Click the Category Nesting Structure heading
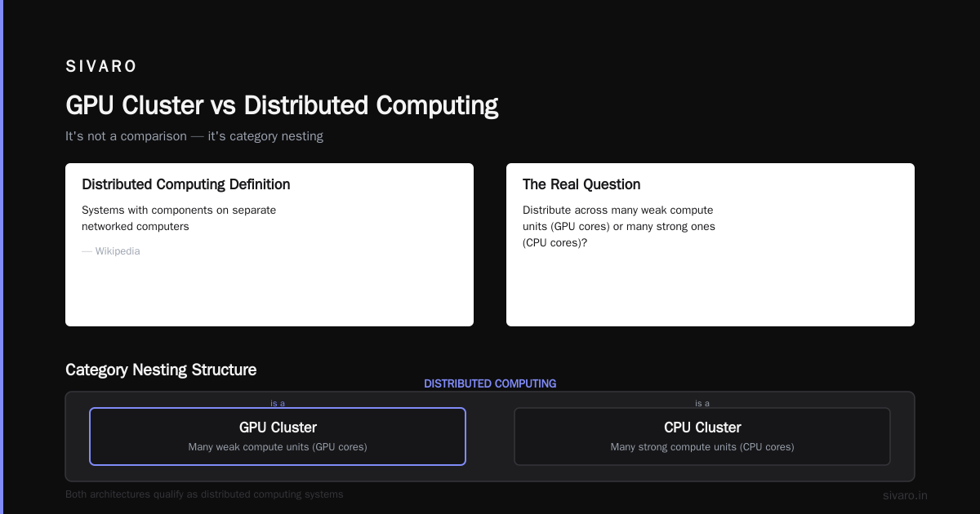This screenshot has width=980, height=514. tap(161, 370)
